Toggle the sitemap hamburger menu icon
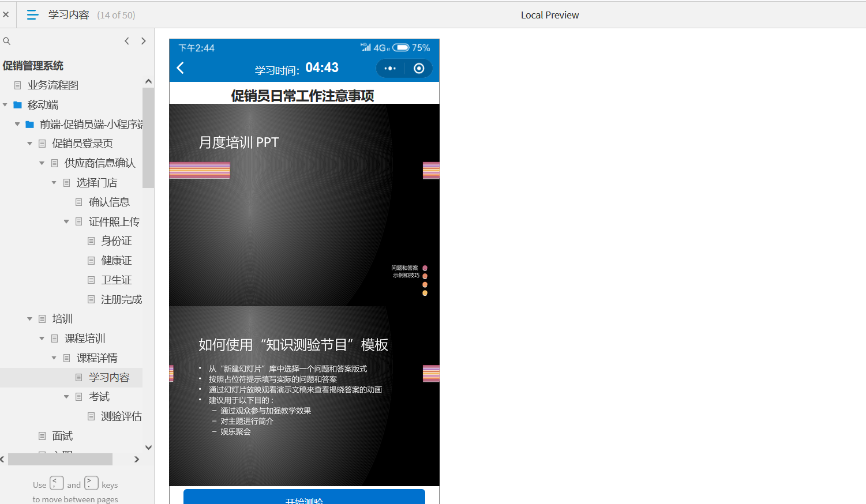 [x=32, y=15]
